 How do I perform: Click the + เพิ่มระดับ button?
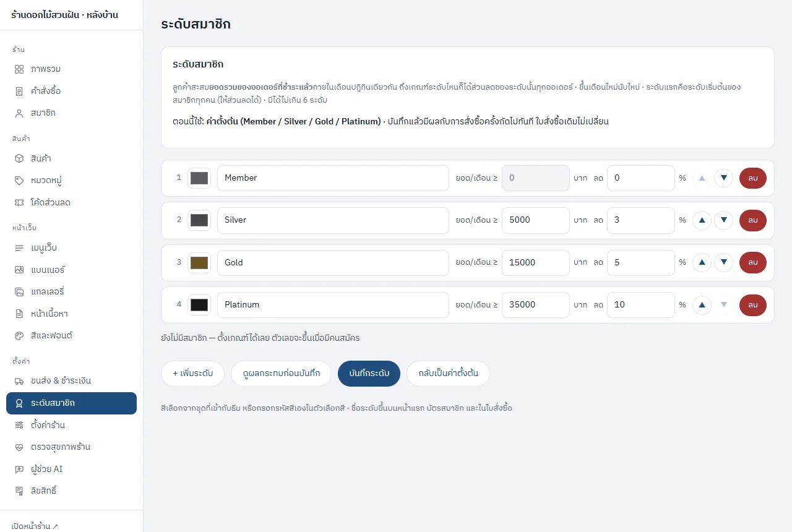click(x=193, y=374)
